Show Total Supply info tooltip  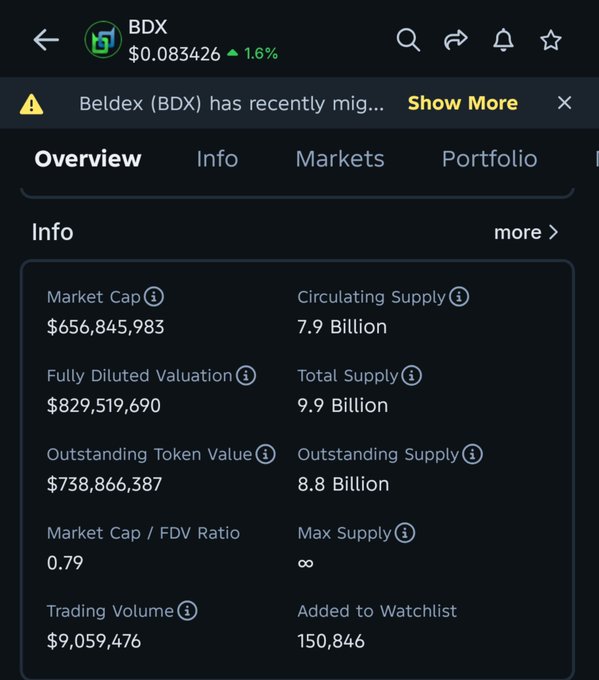(x=412, y=376)
